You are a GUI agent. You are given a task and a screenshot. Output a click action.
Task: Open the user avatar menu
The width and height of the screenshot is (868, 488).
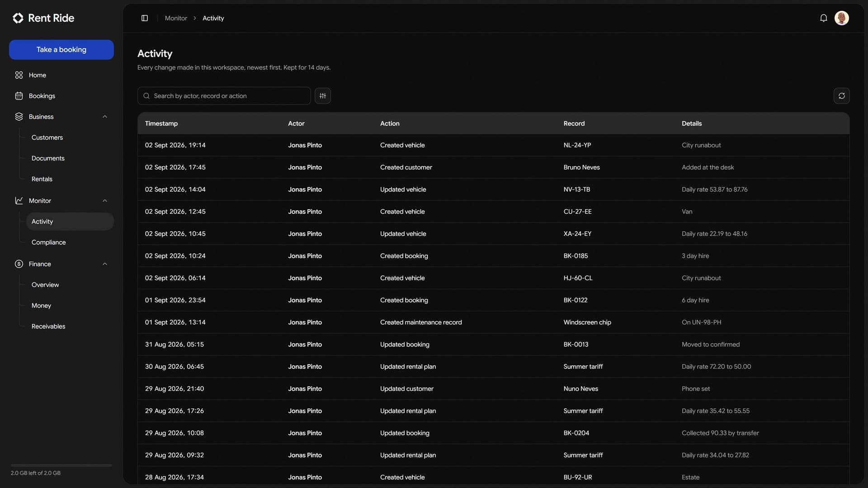tap(842, 18)
